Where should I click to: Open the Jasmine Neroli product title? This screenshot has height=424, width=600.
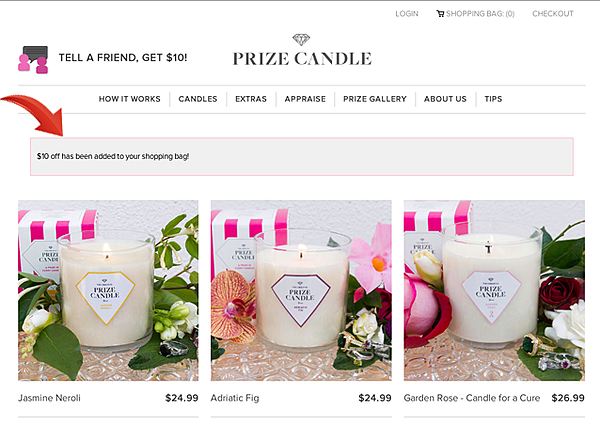49,398
